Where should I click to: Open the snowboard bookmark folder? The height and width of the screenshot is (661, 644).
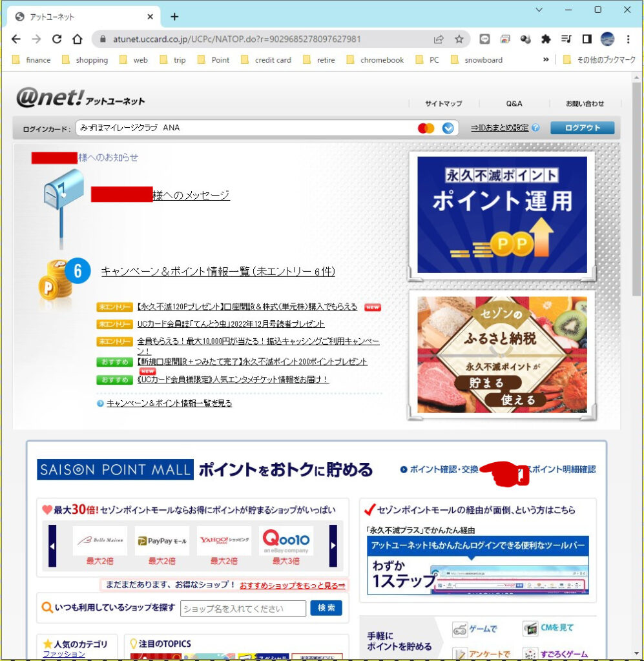coord(477,60)
